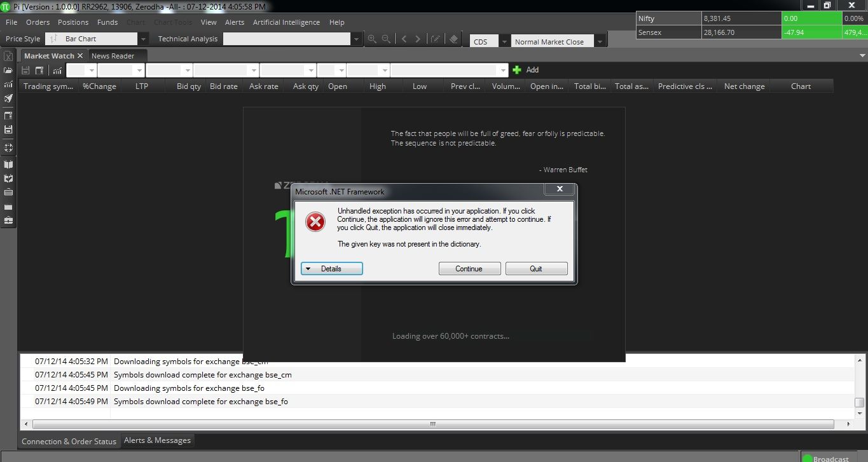Sort by LTP column header
Image resolution: width=868 pixels, height=462 pixels.
tap(142, 86)
